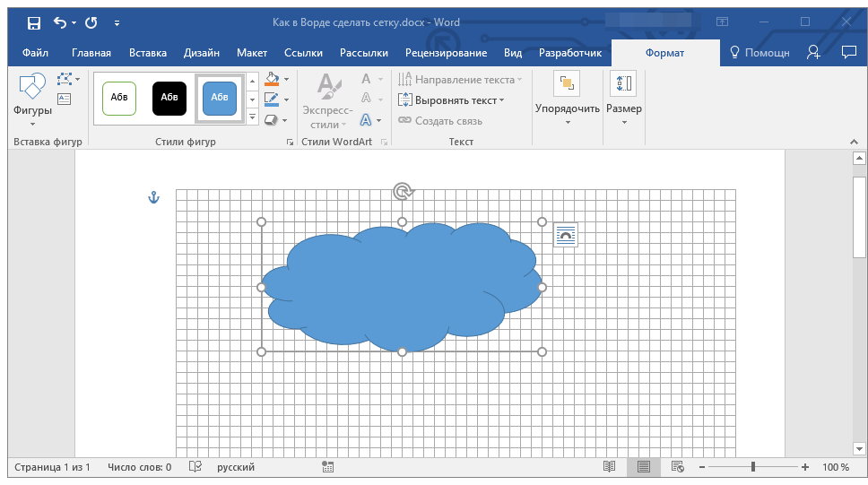Viewport: 868px width, 485px height.
Task: Click the Undo arrow icon
Action: coord(60,22)
